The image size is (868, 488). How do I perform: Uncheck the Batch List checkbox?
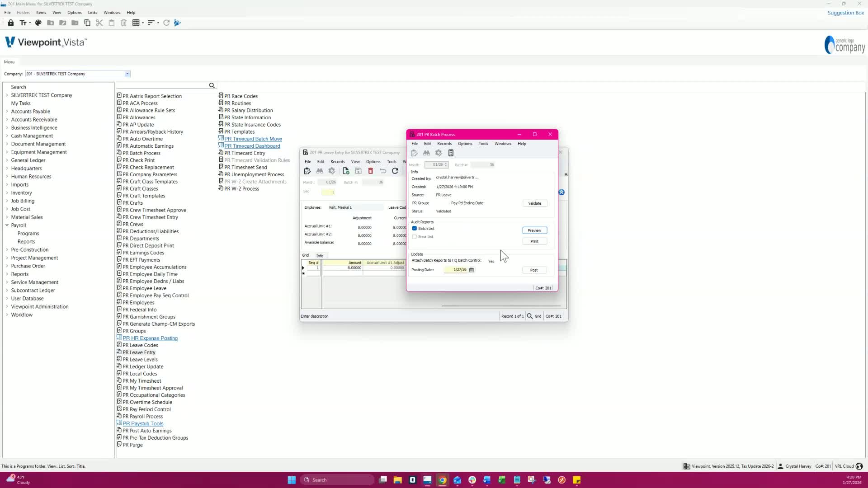(x=415, y=229)
